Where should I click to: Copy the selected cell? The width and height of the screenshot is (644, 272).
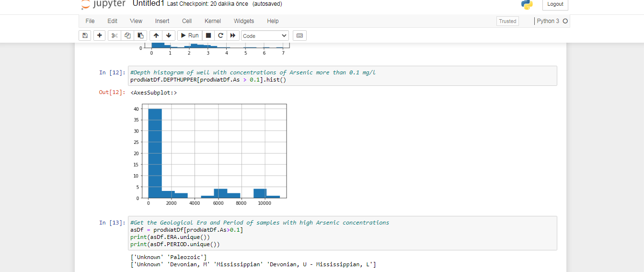click(127, 35)
